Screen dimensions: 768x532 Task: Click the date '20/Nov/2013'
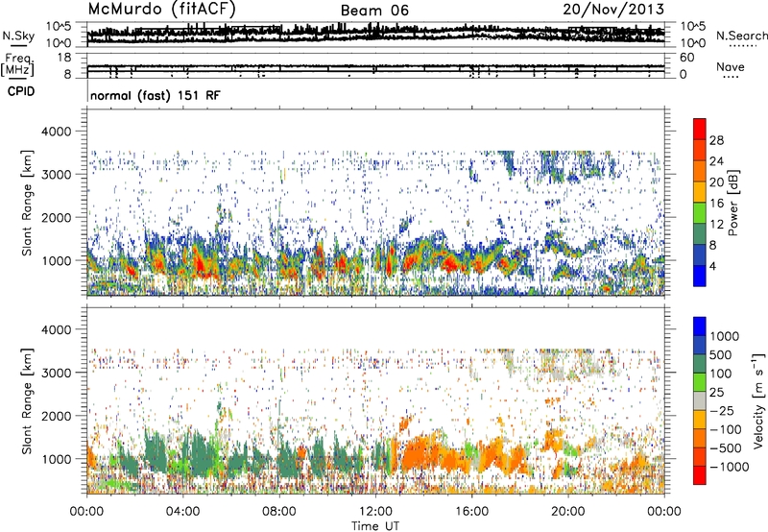[613, 9]
